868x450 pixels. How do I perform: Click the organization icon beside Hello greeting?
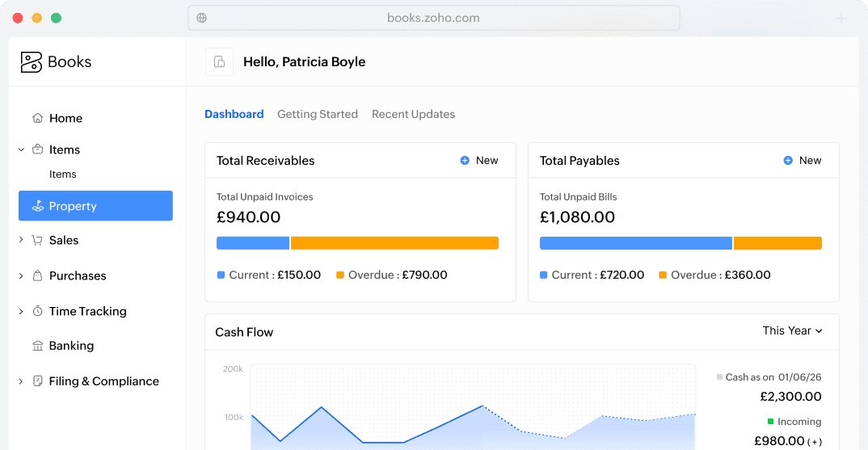pos(219,61)
